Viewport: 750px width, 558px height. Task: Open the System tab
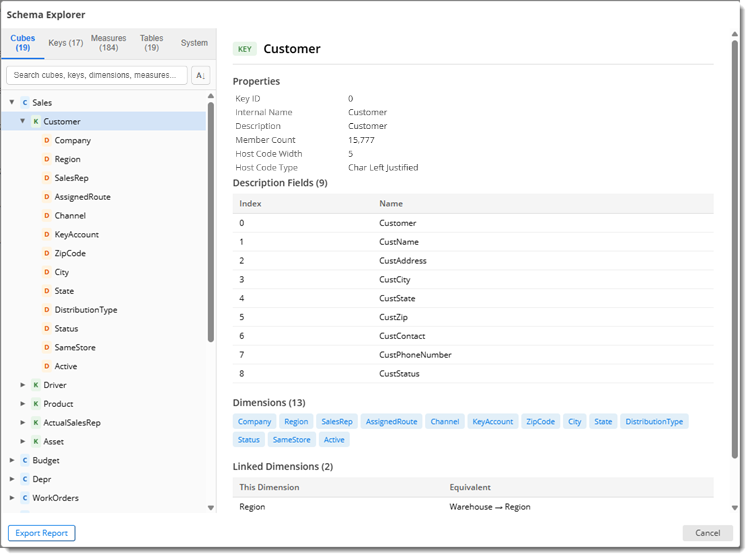click(x=194, y=43)
